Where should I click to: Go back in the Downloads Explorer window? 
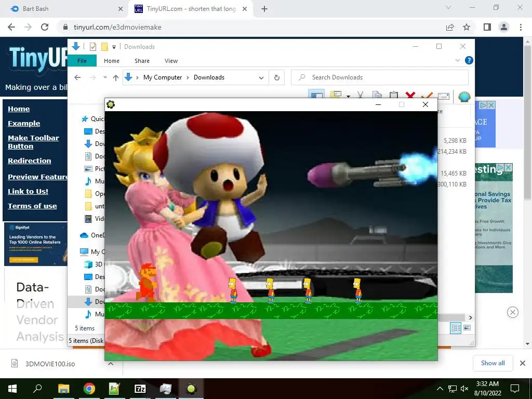78,77
